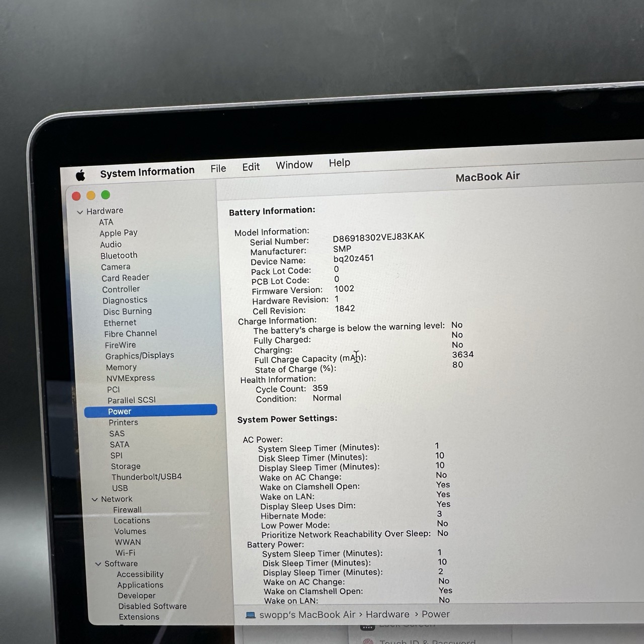
Task: Collapse the Hardware section
Action: 80,212
